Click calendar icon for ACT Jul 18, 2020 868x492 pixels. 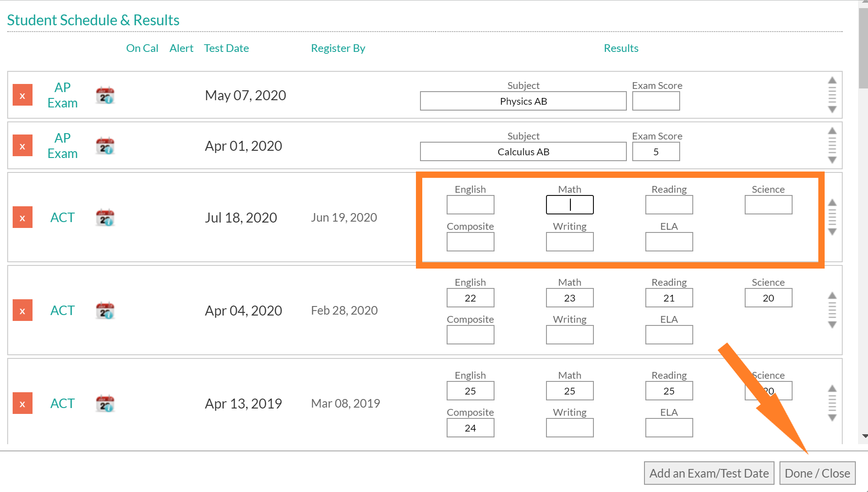point(105,218)
